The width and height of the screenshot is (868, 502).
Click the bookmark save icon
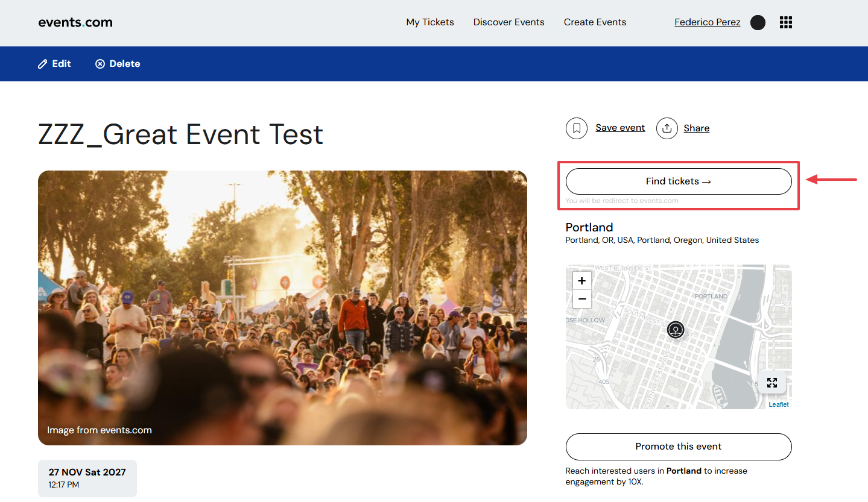[x=577, y=128]
